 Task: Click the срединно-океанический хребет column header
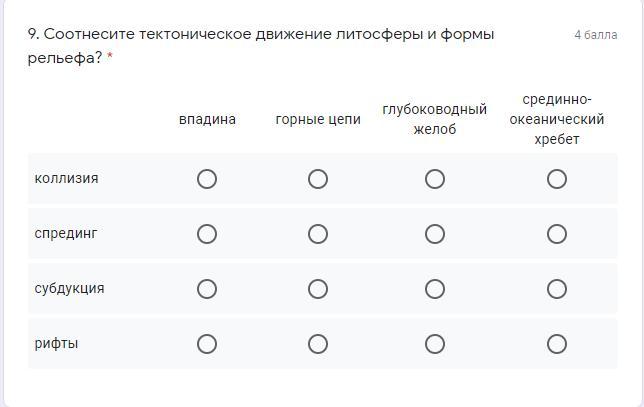point(557,119)
